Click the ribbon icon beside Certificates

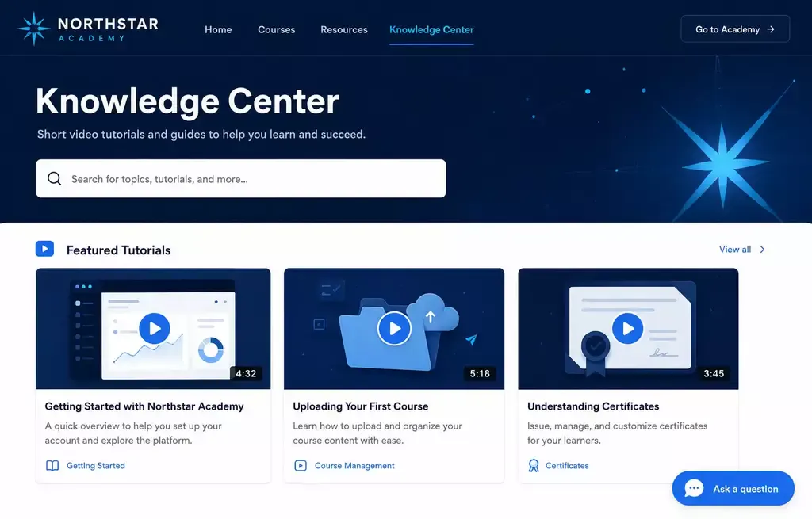[x=534, y=465]
